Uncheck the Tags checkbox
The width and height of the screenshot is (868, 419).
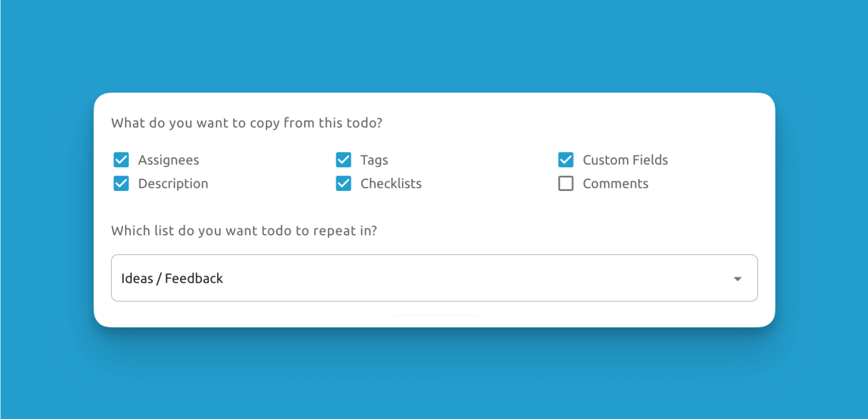[344, 160]
